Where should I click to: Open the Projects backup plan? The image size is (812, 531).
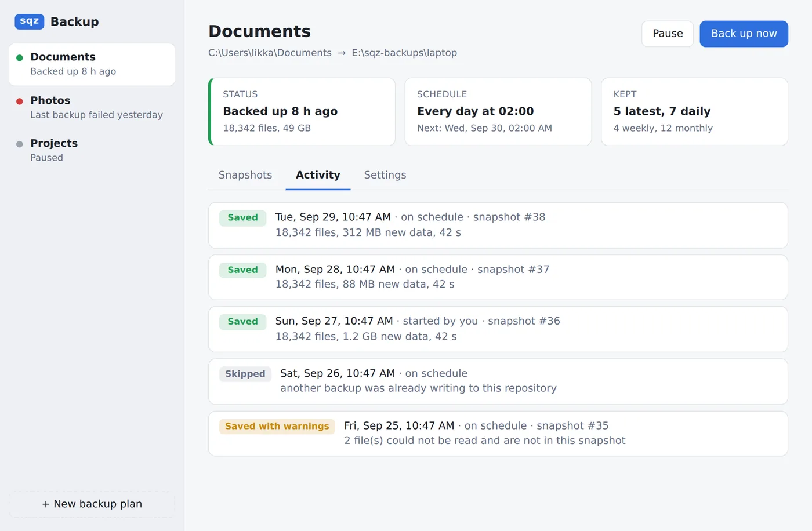click(92, 150)
